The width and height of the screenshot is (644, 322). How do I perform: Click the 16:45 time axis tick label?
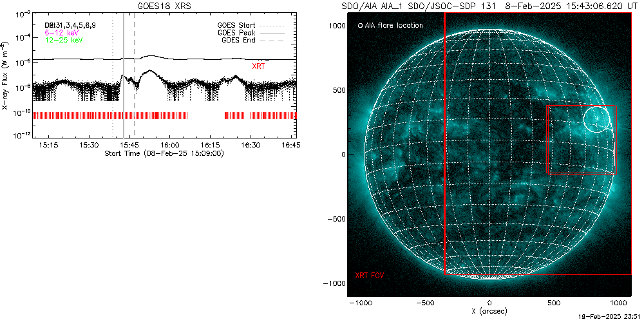pos(291,145)
